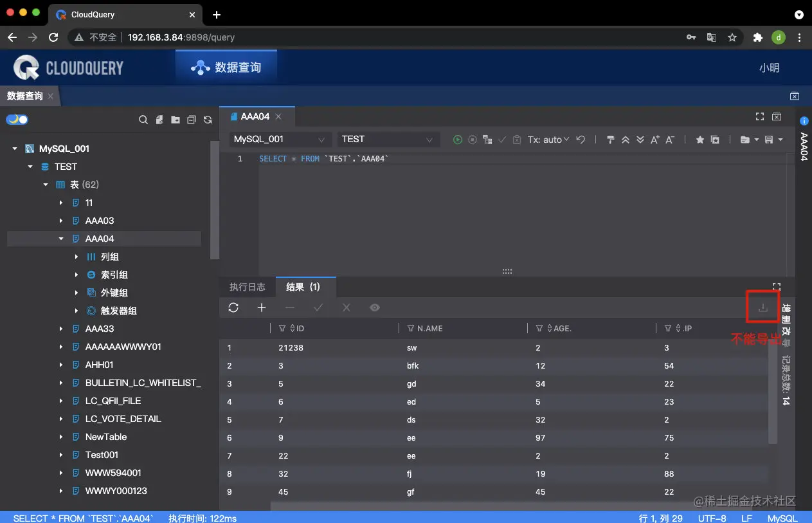Click the search magnifier icon in the sidebar
The image size is (812, 523).
[144, 120]
